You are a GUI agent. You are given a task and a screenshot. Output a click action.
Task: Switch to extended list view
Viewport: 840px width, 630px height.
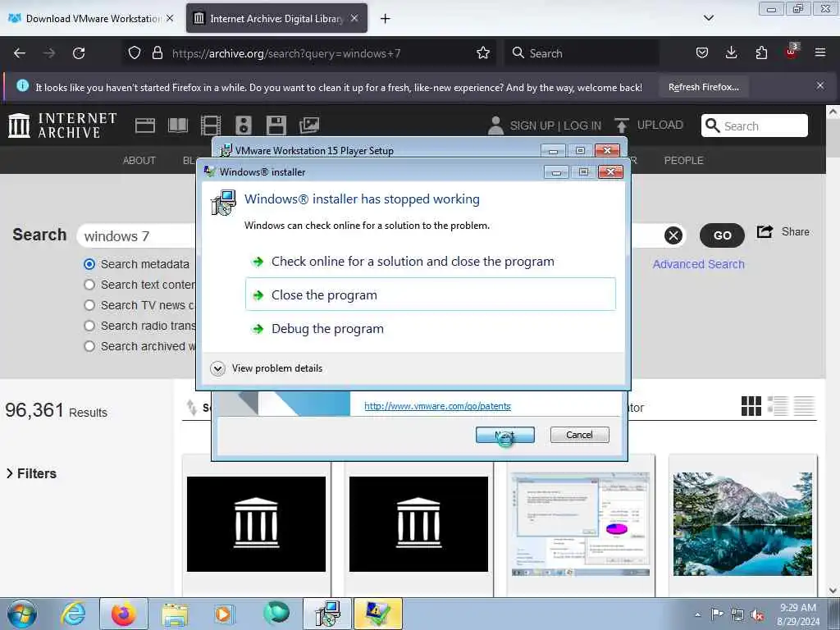[778, 406]
